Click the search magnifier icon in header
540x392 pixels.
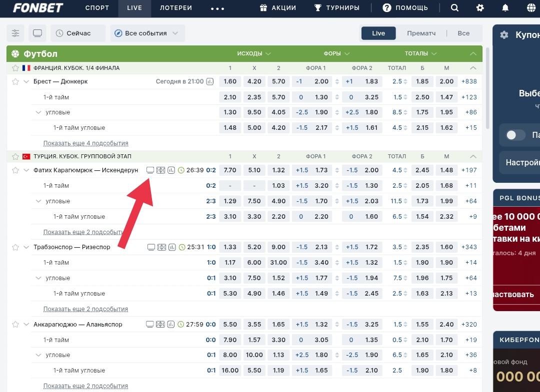point(454,8)
